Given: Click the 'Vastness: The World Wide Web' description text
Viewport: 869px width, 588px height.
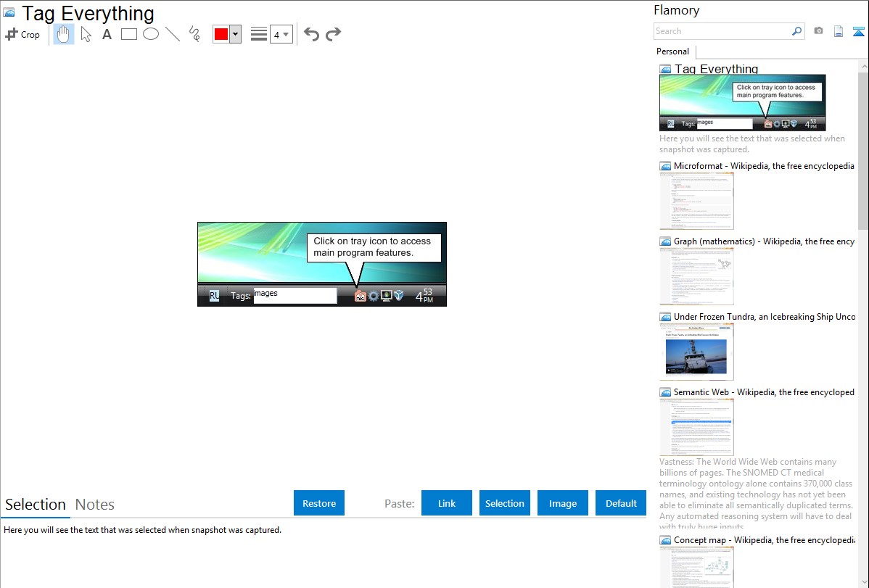Looking at the screenshot, I should pyautogui.click(x=756, y=494).
